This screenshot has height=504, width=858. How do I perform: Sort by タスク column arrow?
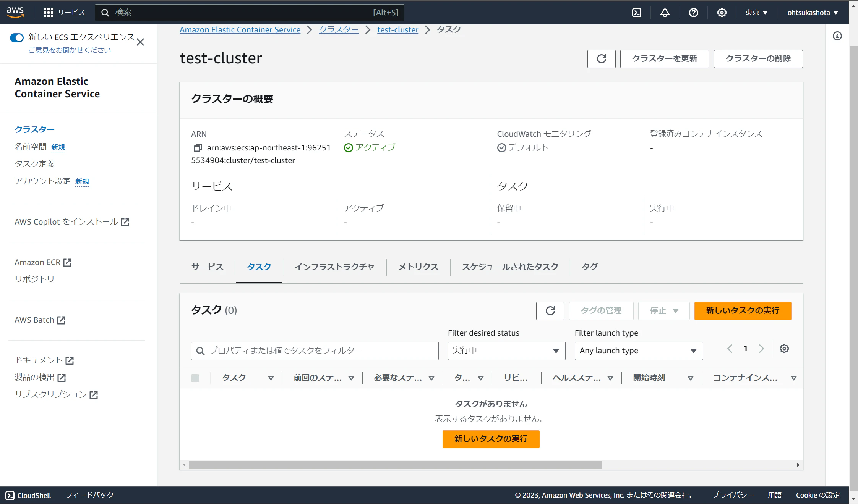tap(271, 378)
